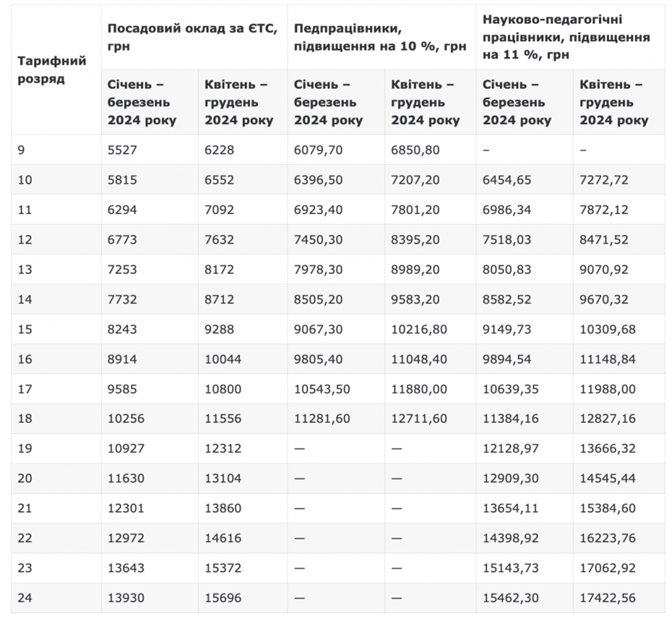
Task: Select the 'Посадовий оклад за ЄТС, грн' header
Action: [193, 37]
